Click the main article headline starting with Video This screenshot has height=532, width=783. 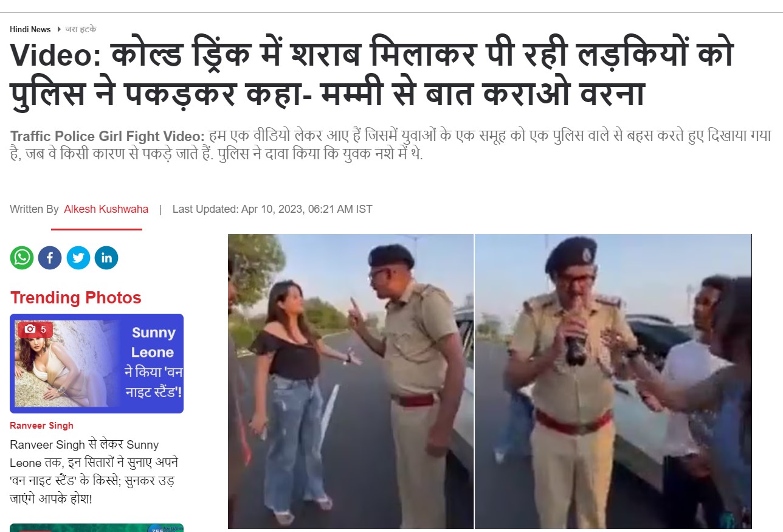[x=372, y=75]
